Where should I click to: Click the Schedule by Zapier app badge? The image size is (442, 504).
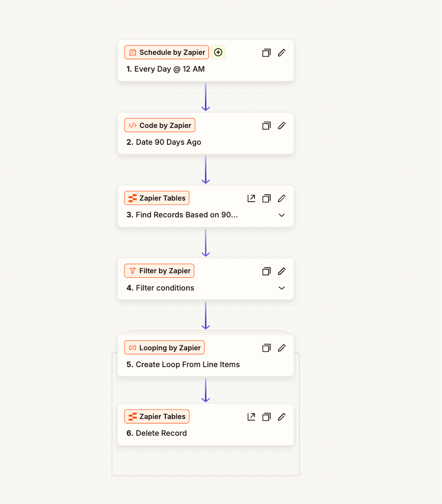point(166,52)
